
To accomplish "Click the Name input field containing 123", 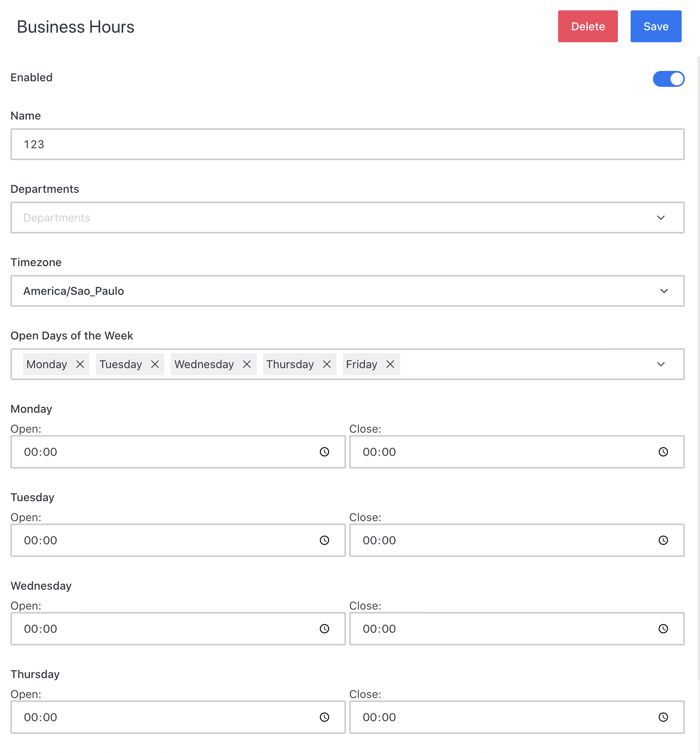I will pyautogui.click(x=347, y=144).
